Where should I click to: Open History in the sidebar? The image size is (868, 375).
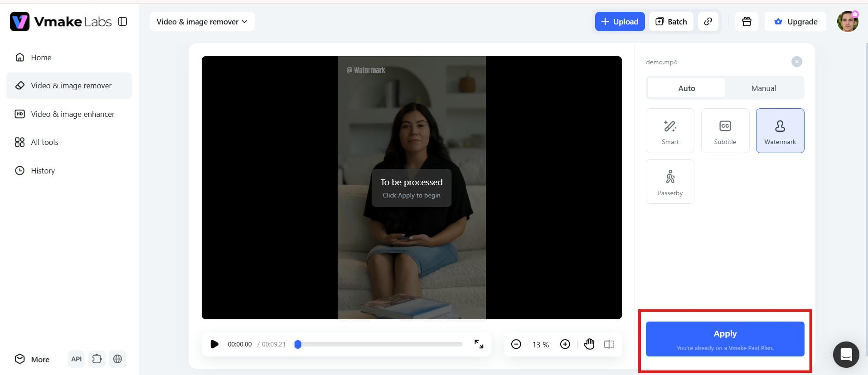[x=69, y=171]
